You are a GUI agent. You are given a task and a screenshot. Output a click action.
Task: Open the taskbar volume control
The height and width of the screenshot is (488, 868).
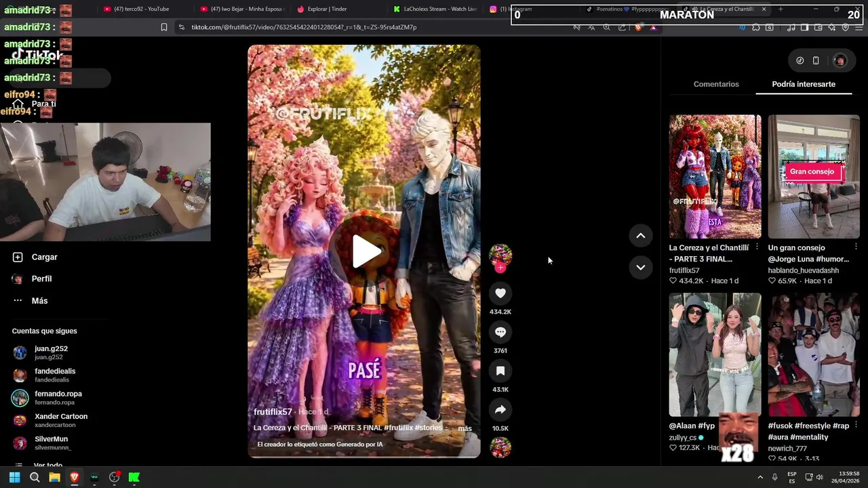[x=819, y=477]
